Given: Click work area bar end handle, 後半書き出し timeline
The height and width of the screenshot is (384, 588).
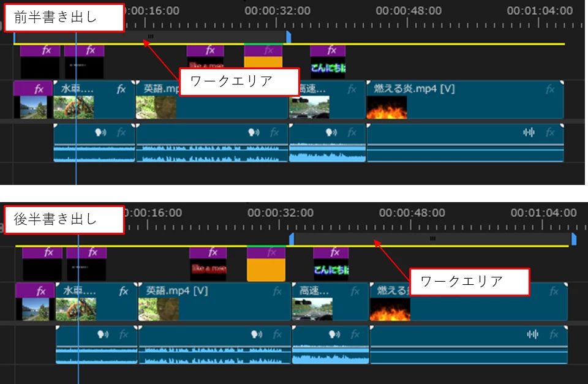Looking at the screenshot, I should (x=574, y=239).
